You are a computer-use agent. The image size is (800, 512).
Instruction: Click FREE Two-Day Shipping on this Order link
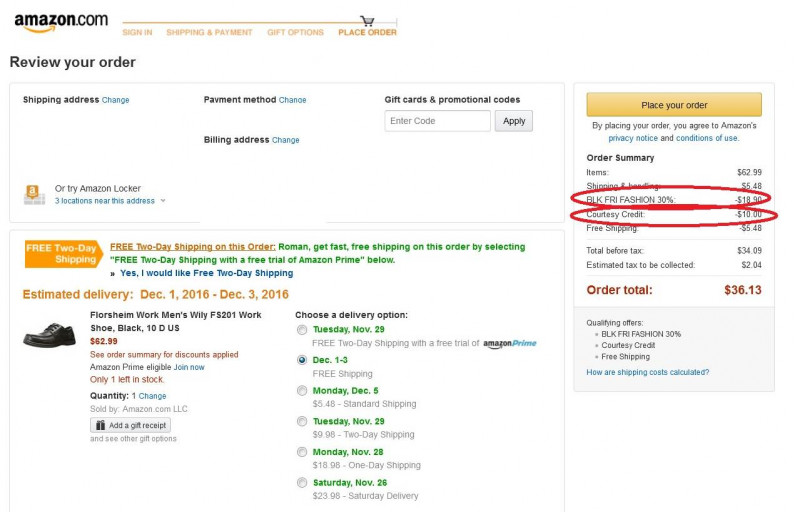tap(193, 247)
